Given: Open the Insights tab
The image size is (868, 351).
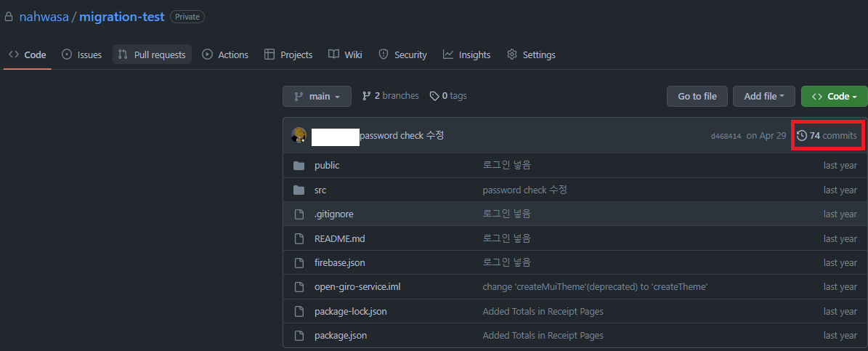Looking at the screenshot, I should (x=466, y=55).
